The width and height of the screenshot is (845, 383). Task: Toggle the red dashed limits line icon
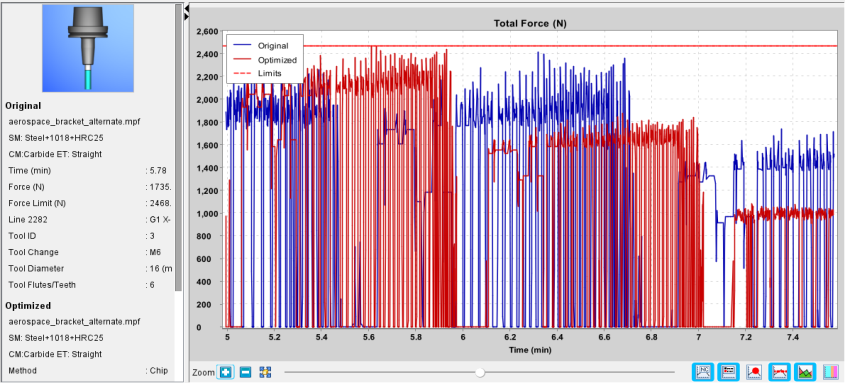779,371
